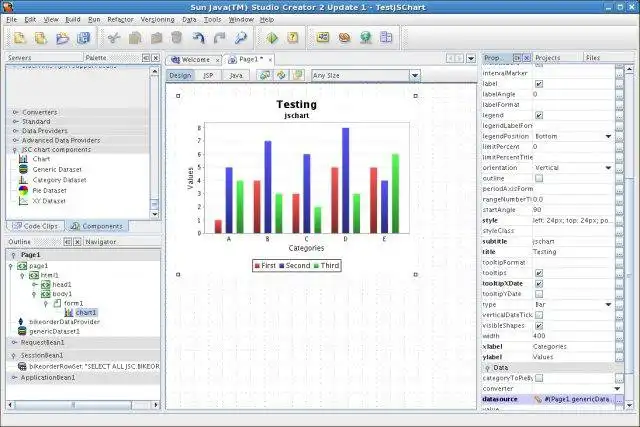Open the type Bar dropdown
The height and width of the screenshot is (427, 640).
pos(608,305)
